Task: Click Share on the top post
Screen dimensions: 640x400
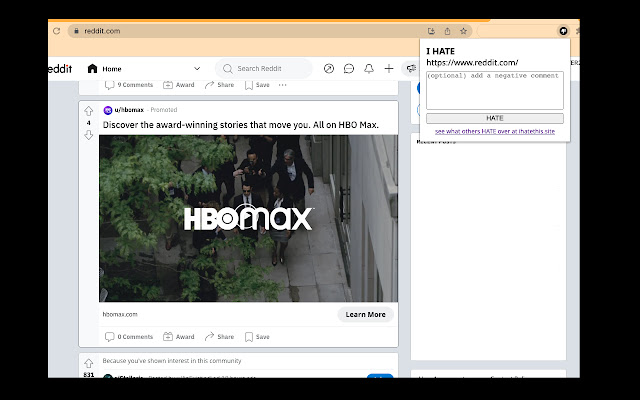Action: pyautogui.click(x=220, y=85)
